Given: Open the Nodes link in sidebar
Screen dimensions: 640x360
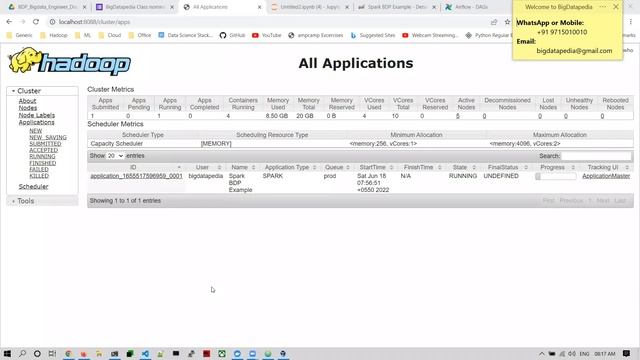Looking at the screenshot, I should tap(28, 108).
